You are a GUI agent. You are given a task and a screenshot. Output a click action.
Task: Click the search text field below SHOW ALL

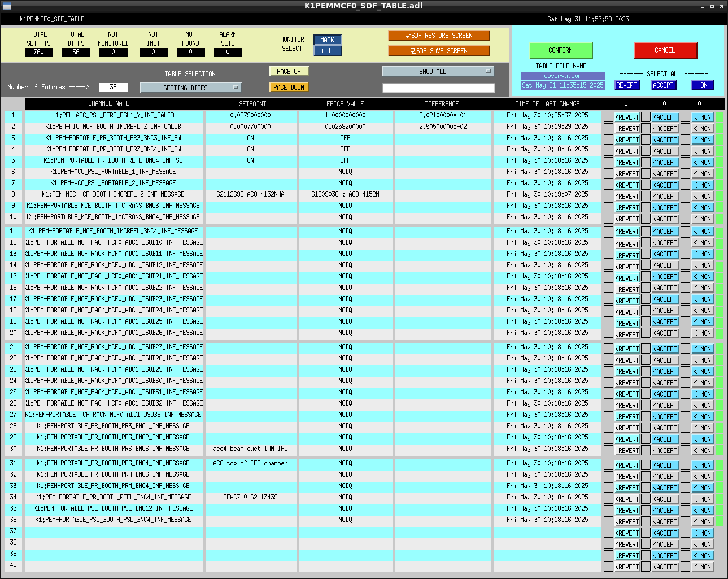pyautogui.click(x=438, y=88)
